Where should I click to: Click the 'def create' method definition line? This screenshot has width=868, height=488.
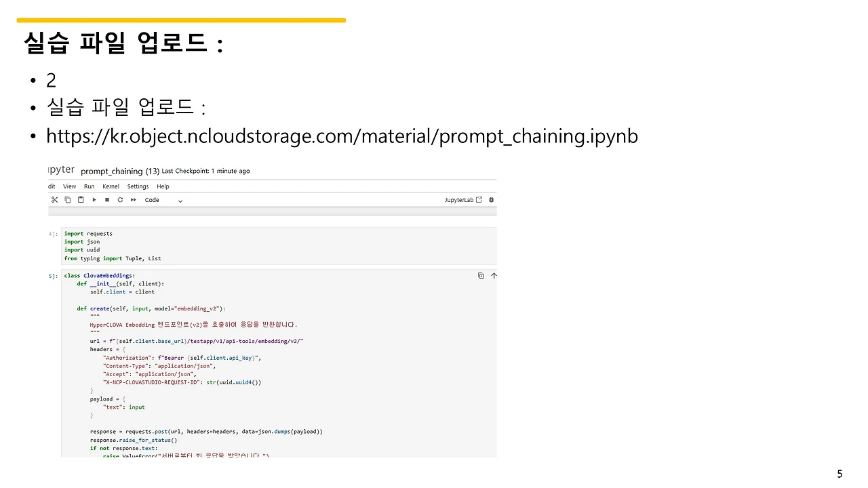151,308
